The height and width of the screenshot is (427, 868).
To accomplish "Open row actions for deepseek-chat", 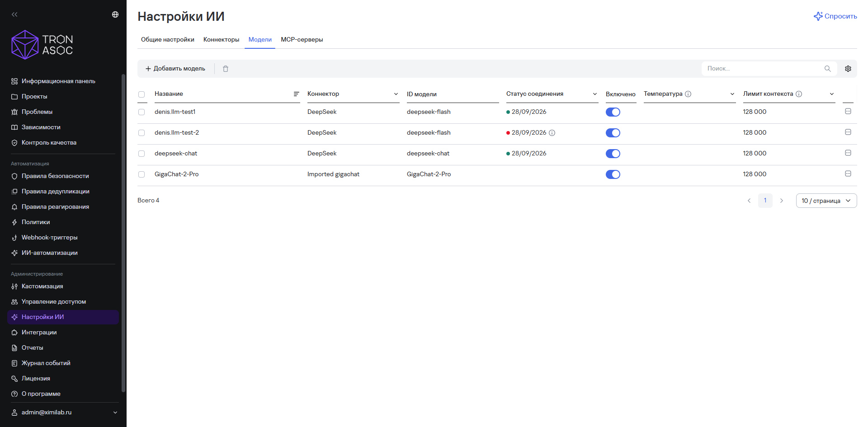I will click(x=848, y=153).
